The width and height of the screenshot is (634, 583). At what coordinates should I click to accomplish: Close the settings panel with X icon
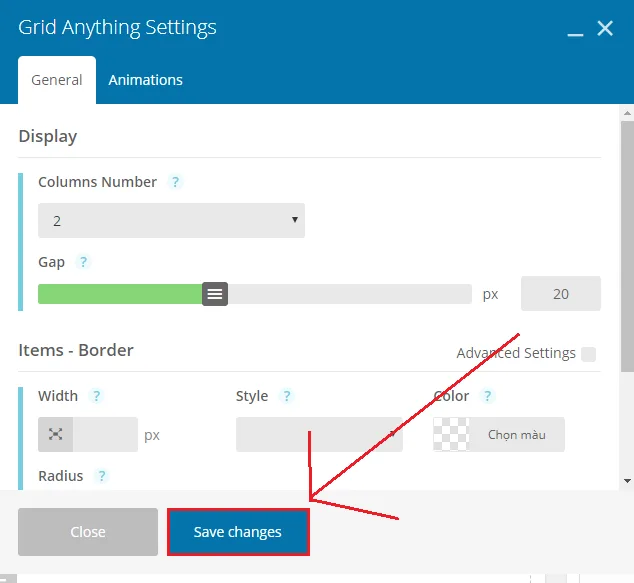coord(605,29)
